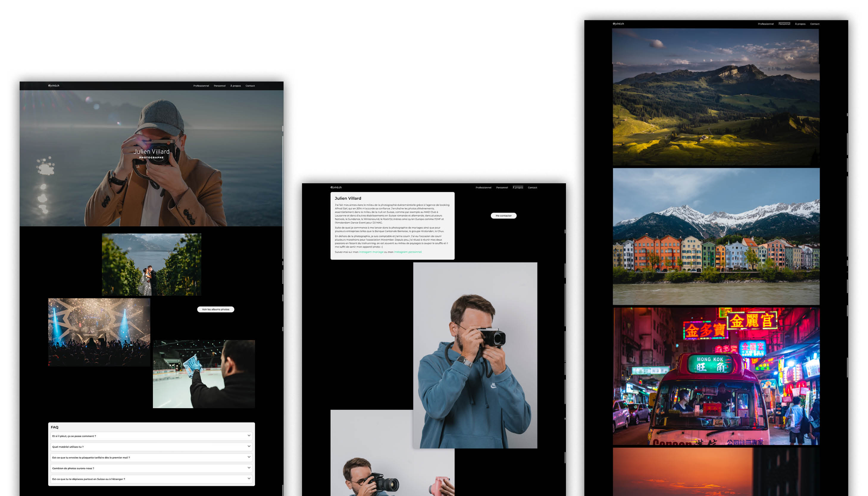Select the underlined 'À propos' tab on the bio page
The width and height of the screenshot is (868, 496).
[518, 188]
